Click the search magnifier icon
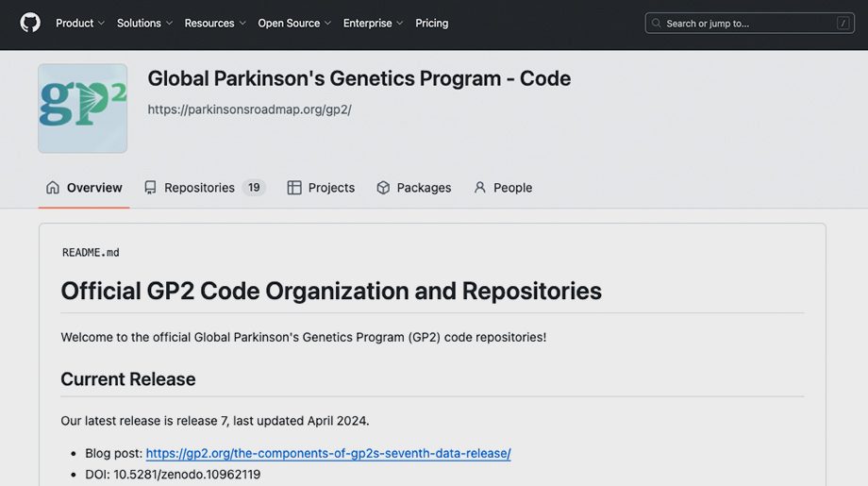 coord(657,24)
